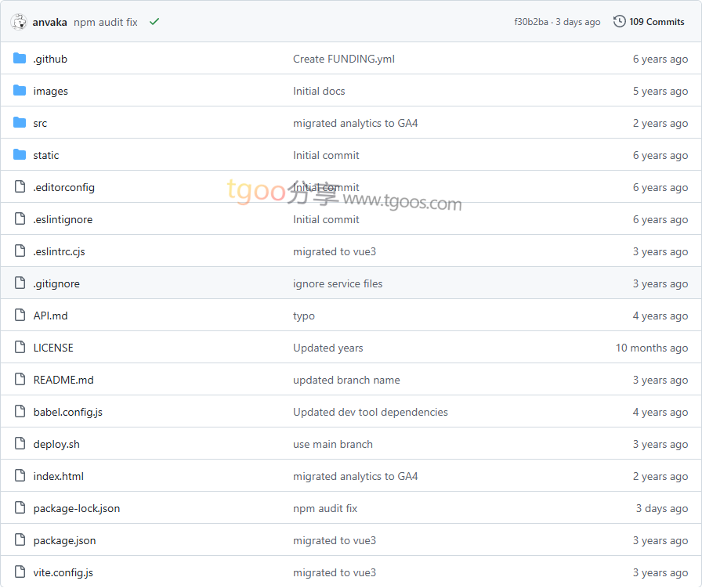Open the deploy.sh file
702x588 pixels.
[56, 444]
